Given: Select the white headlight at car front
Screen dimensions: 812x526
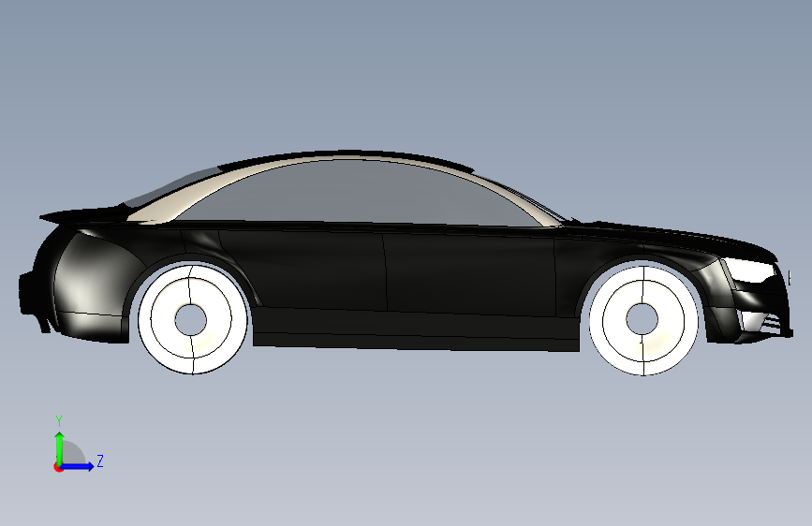Looking at the screenshot, I should (750, 270).
